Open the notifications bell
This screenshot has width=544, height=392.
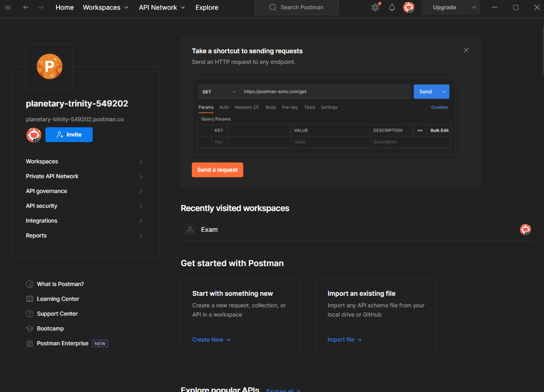click(392, 7)
